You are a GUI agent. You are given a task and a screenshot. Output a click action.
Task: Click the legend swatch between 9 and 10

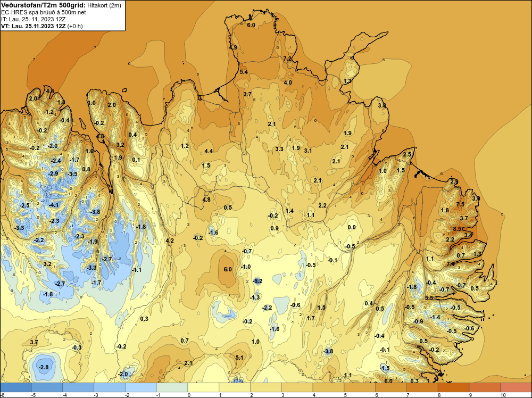click(x=485, y=387)
